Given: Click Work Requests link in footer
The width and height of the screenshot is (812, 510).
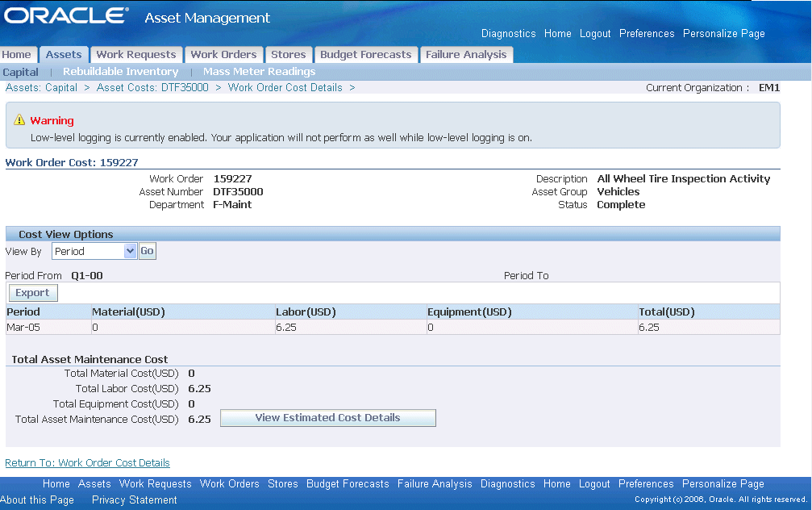Looking at the screenshot, I should tap(156, 483).
